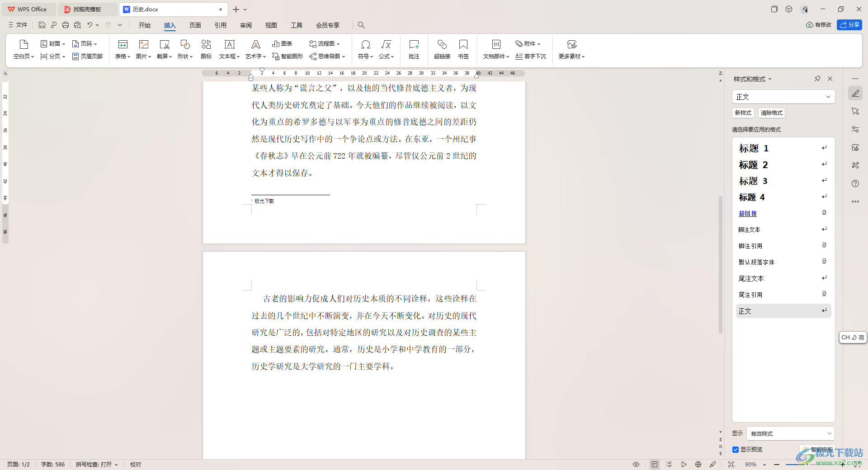Toggle outline view in status bar
This screenshot has width=868, height=470.
coord(669,465)
